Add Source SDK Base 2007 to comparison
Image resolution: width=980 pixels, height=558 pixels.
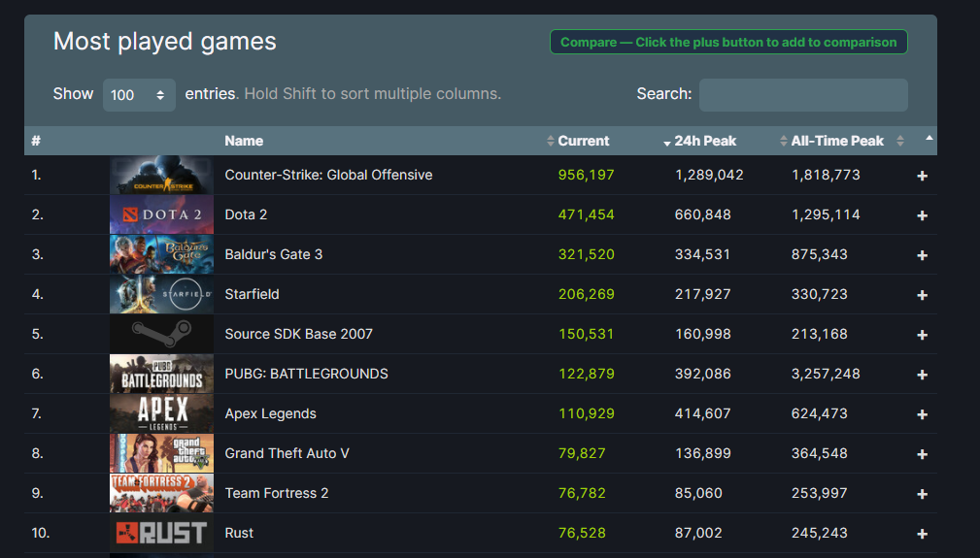point(922,335)
